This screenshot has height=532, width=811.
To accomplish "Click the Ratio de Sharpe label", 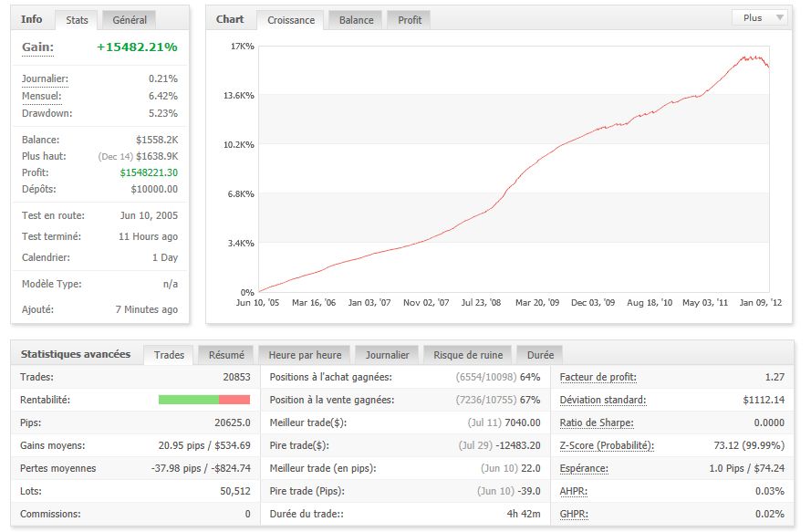I will 597,422.
